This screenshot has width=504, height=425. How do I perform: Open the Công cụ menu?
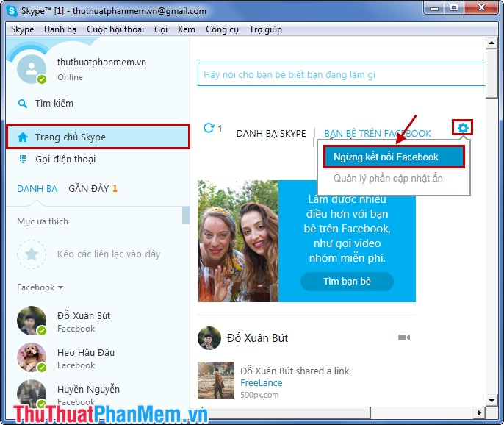(222, 29)
